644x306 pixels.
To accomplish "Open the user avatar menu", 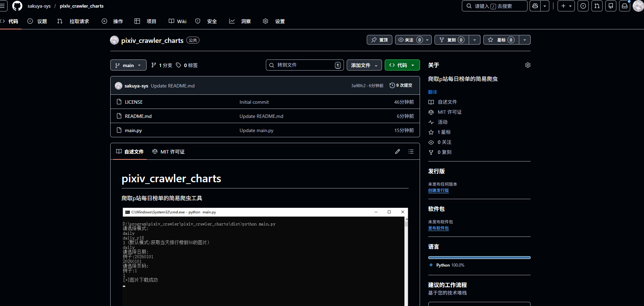I will point(638,6).
